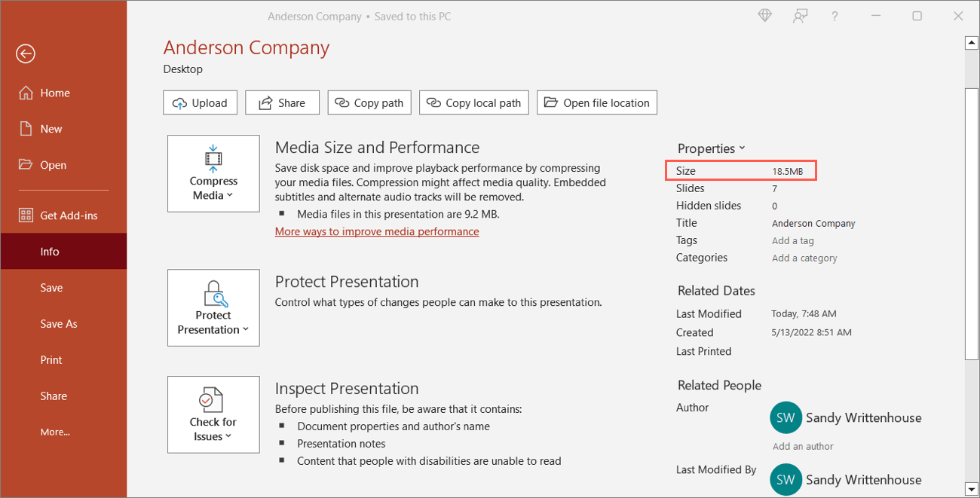Click the Inspect Presentation heading
The image size is (980, 498).
[347, 389]
